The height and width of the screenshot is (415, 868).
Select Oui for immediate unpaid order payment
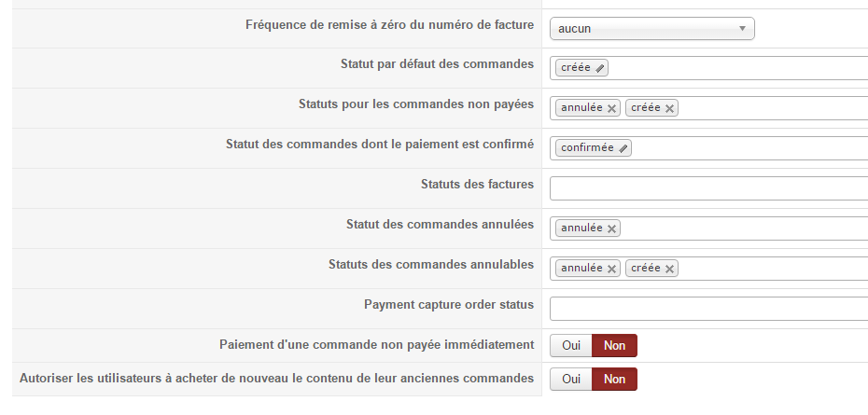click(571, 346)
